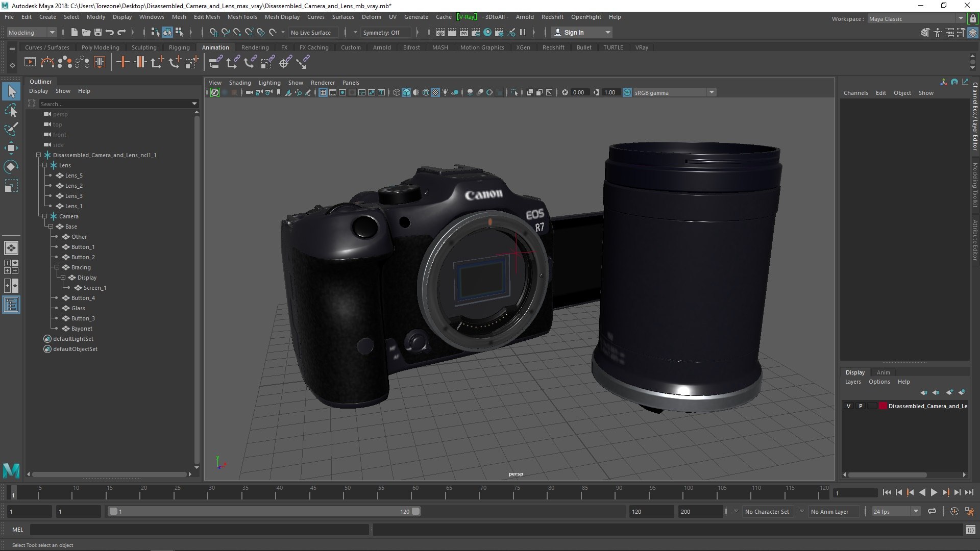Click the Undo arrow icon
The height and width of the screenshot is (551, 980).
[x=110, y=32]
